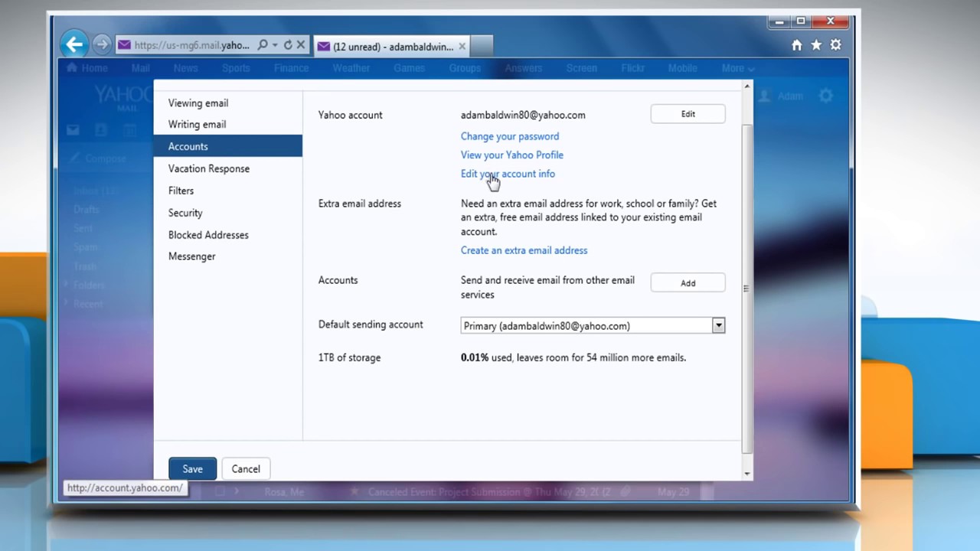
Task: Click the Answers link in Yahoo navigation
Action: [x=524, y=68]
